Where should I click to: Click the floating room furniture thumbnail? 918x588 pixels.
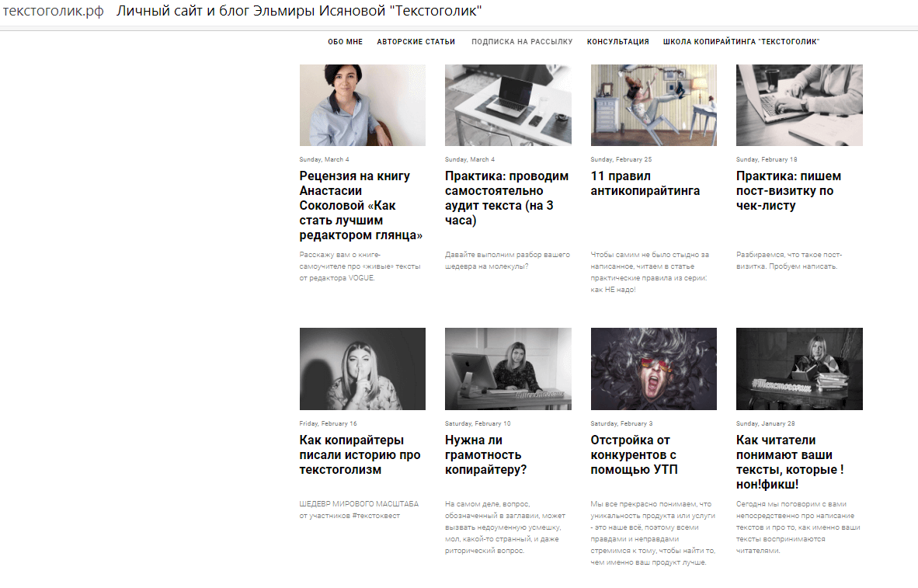[x=653, y=106]
